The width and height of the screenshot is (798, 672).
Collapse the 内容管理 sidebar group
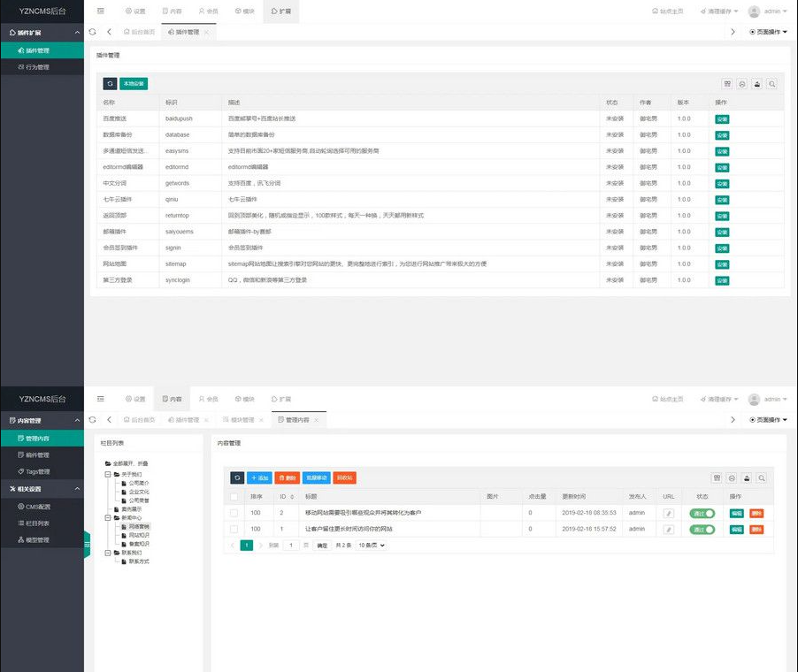tap(77, 421)
